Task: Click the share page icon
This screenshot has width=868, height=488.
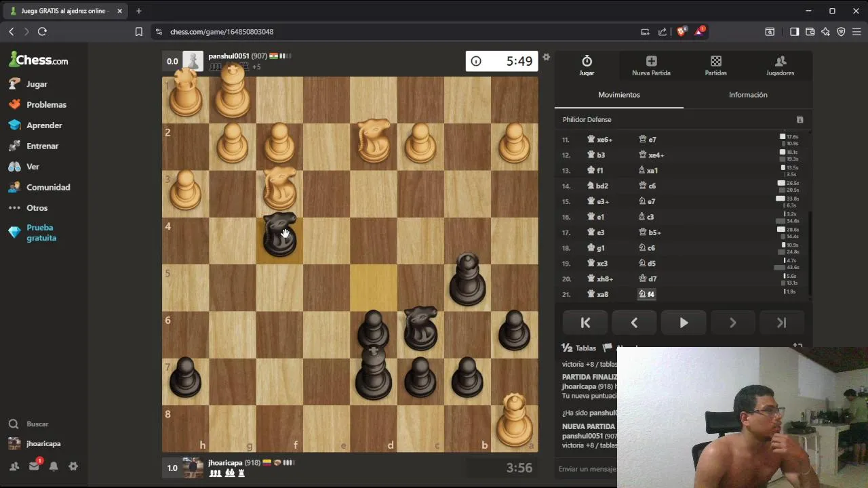Action: pyautogui.click(x=663, y=31)
